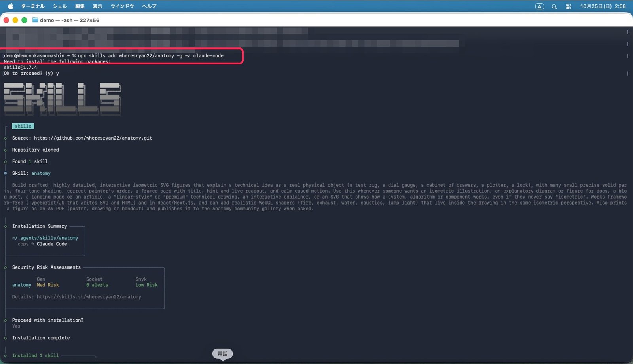Open the ヘルプ menu
This screenshot has width=633, height=364.
pyautogui.click(x=150, y=6)
